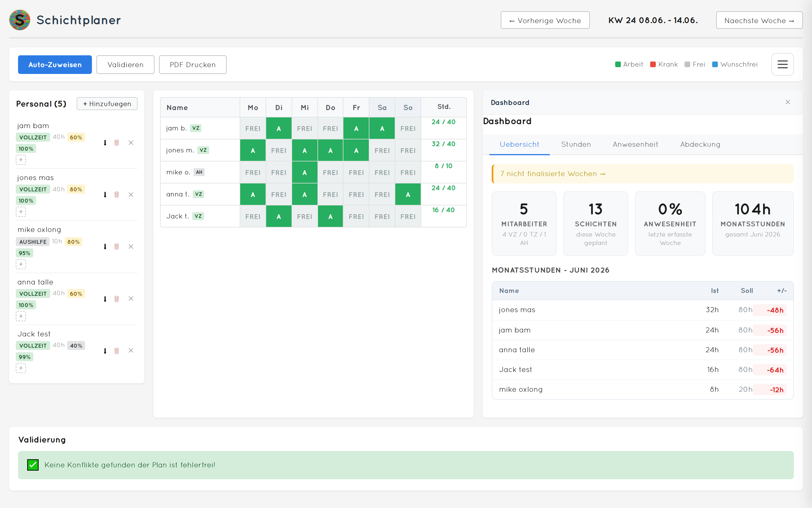This screenshot has height=508, width=812.
Task: Click the green Arbeit legend swatch
Action: point(618,65)
